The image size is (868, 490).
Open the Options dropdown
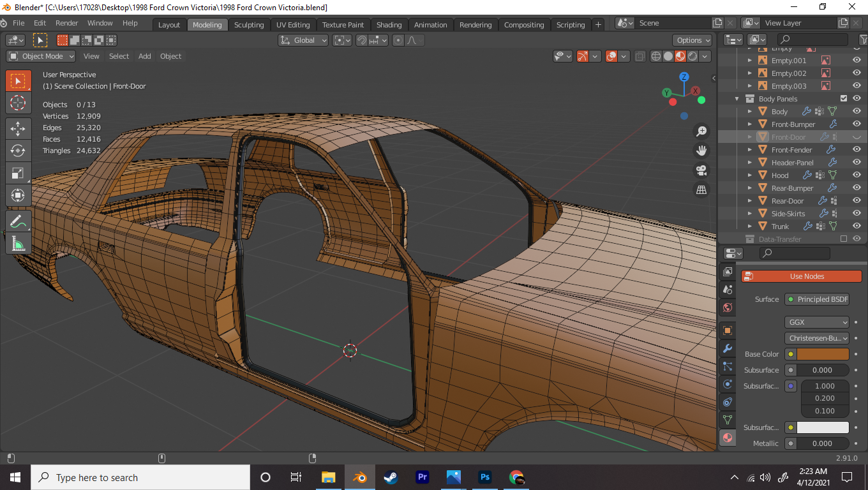click(x=692, y=40)
